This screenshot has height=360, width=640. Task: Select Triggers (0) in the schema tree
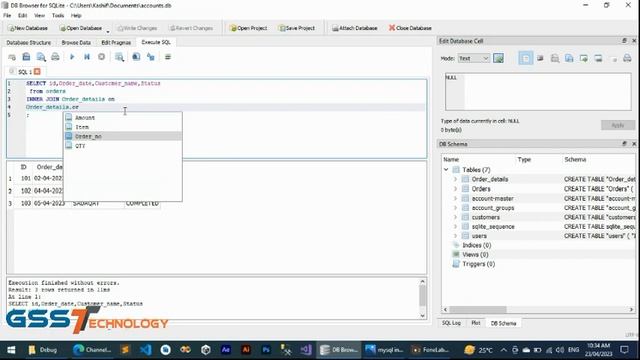[478, 264]
